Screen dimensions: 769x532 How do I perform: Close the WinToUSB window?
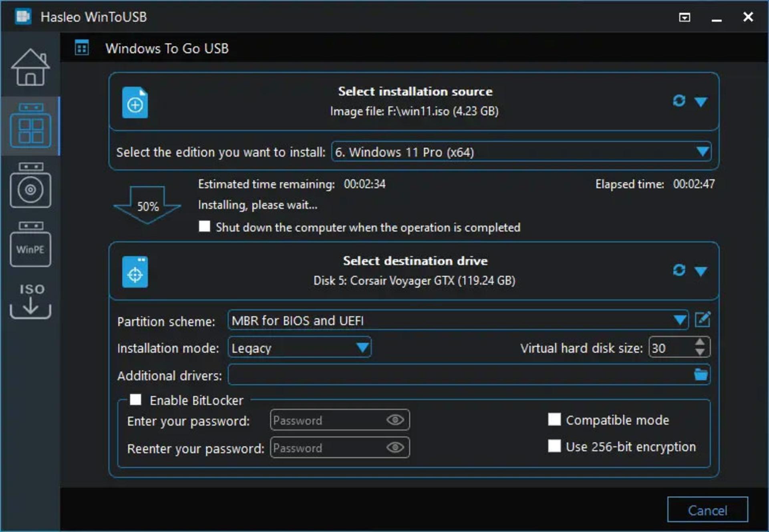coord(748,17)
